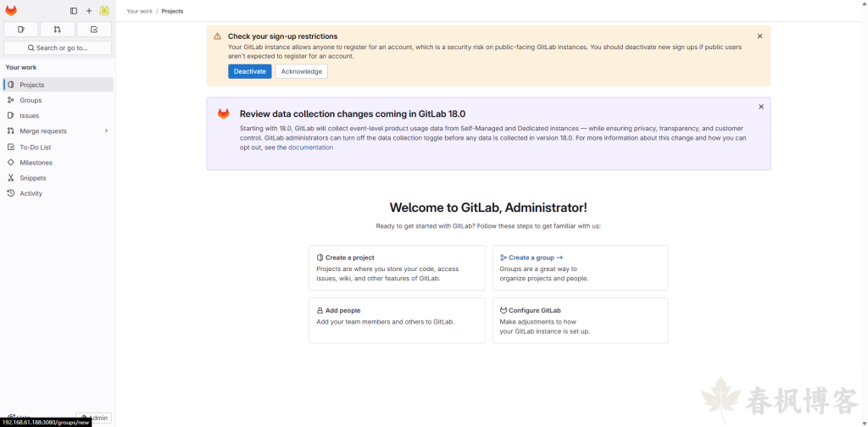Click the Deactivate sign-ups button
This screenshot has width=868, height=427.
pyautogui.click(x=250, y=71)
